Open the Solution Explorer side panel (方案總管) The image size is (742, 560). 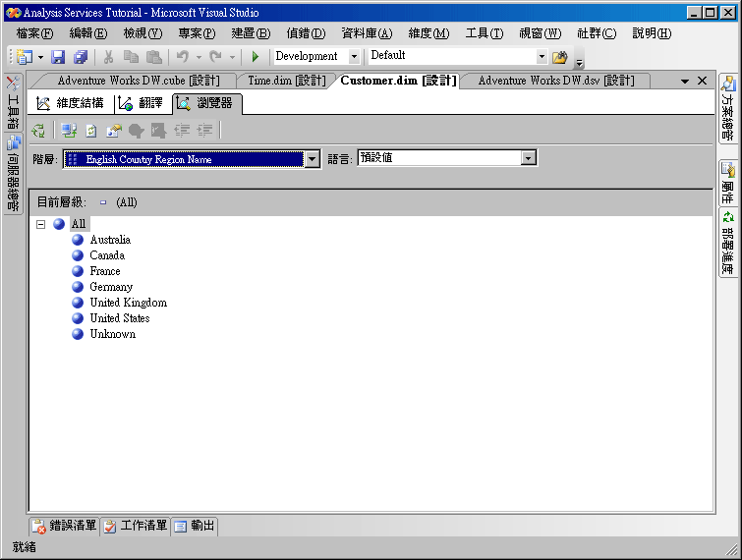click(x=727, y=108)
